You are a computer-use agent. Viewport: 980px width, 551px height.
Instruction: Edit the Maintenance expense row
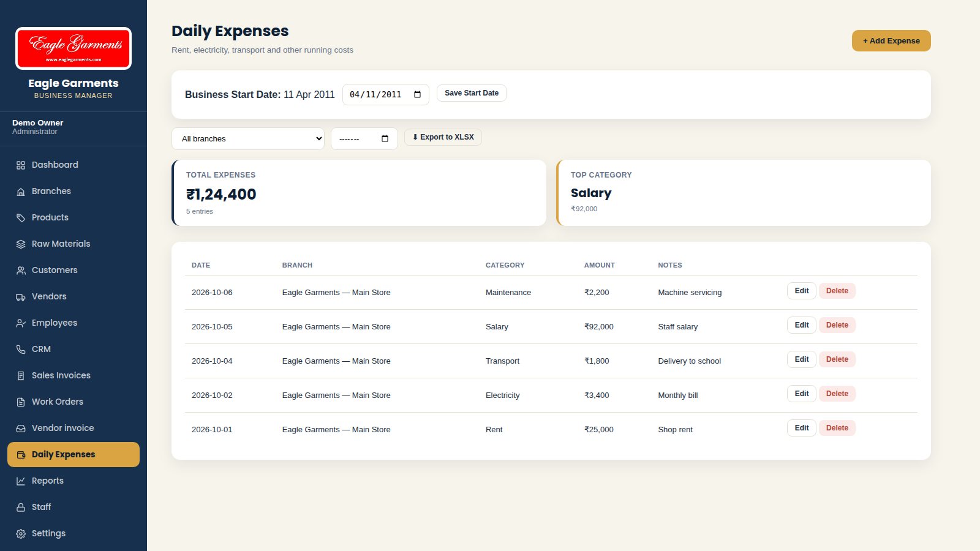click(x=802, y=291)
